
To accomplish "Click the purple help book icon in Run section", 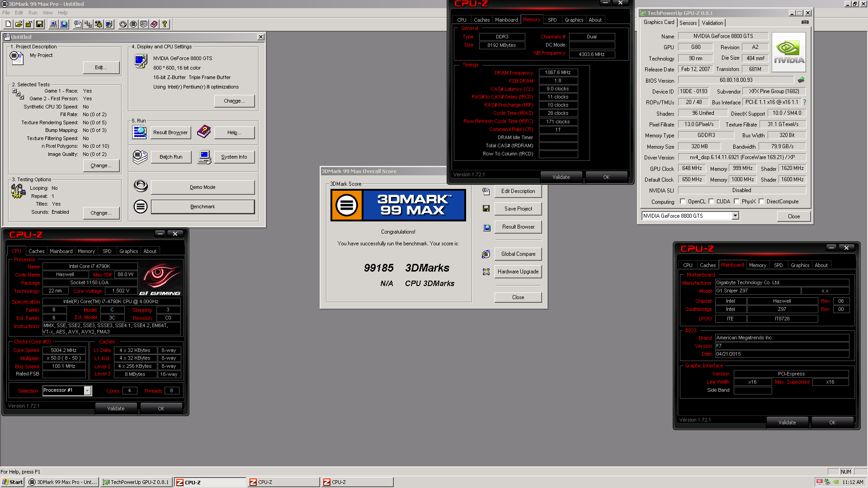I will (x=204, y=131).
